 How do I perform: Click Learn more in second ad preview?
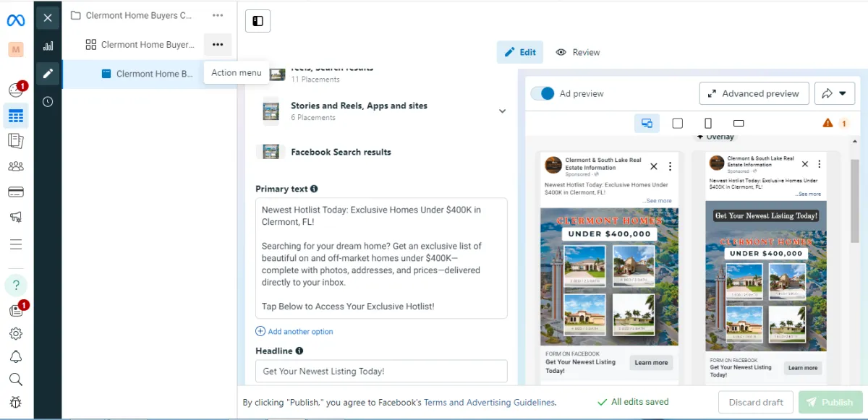pyautogui.click(x=802, y=367)
